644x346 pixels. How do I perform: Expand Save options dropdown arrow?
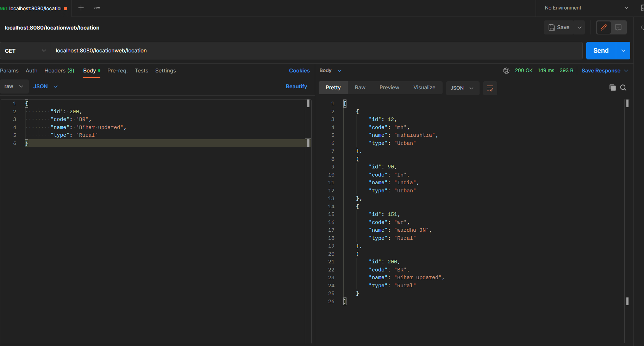click(580, 27)
